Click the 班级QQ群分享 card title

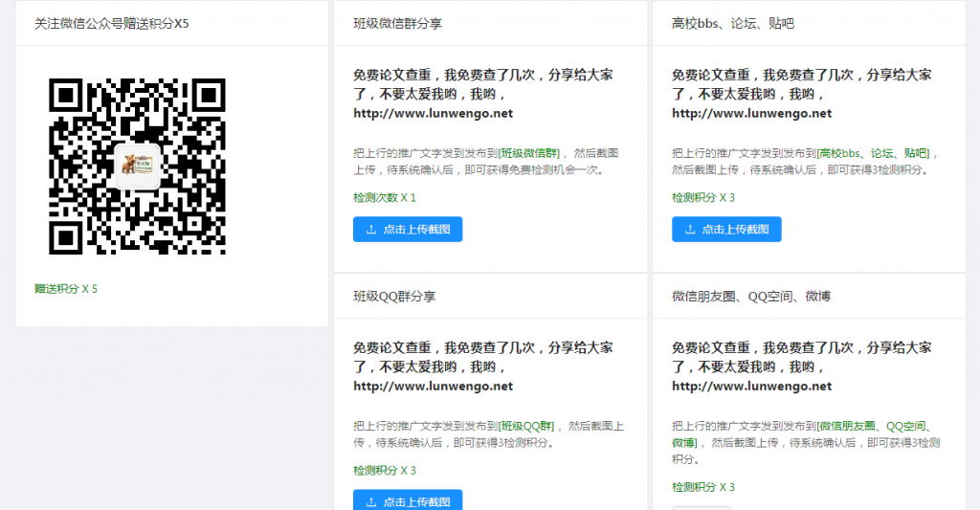394,297
